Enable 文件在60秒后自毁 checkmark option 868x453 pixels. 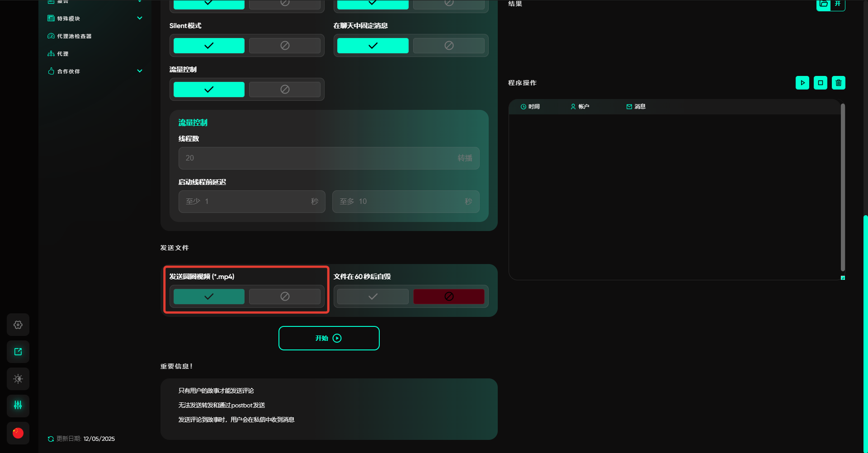373,297
